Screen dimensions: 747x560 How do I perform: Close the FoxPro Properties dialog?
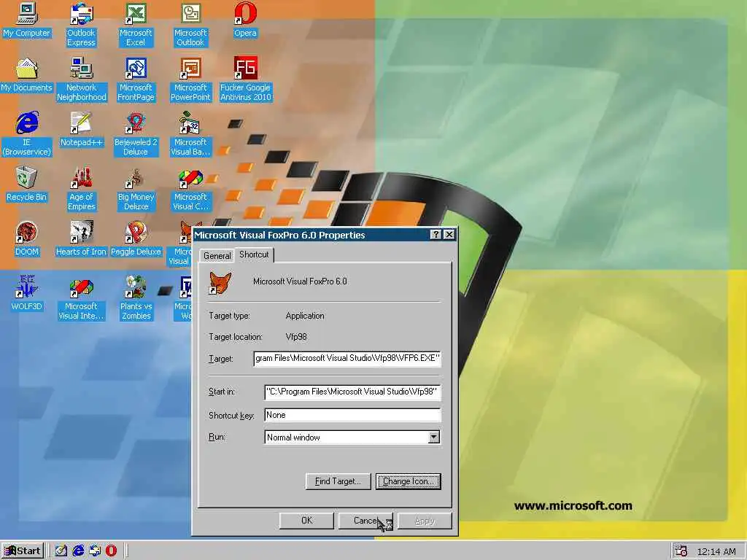pos(449,235)
